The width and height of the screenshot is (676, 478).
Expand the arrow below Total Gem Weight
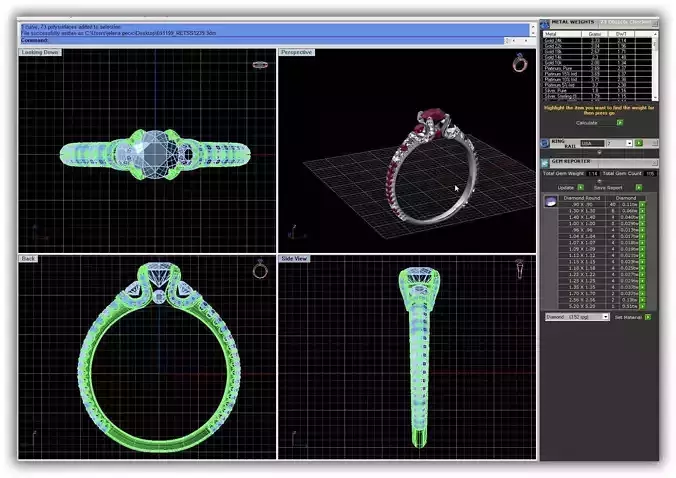(599, 181)
